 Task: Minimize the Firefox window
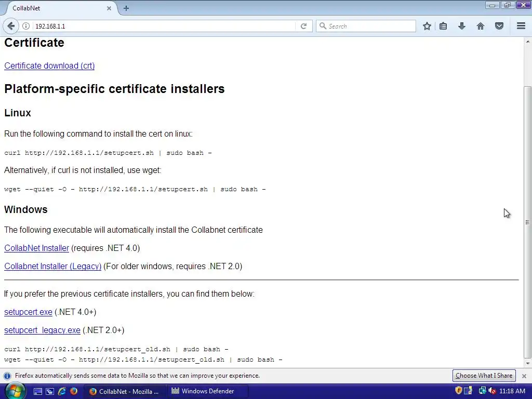click(x=492, y=5)
